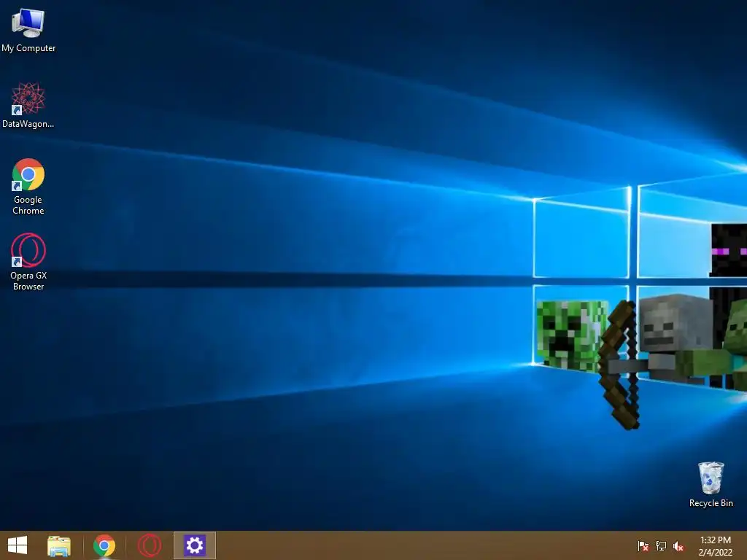Open the gear settings app in taskbar
The height and width of the screenshot is (560, 747).
point(194,545)
